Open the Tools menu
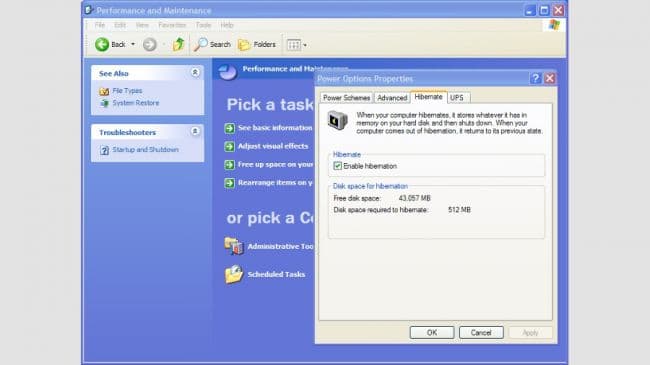Image resolution: width=650 pixels, height=365 pixels. 204,25
